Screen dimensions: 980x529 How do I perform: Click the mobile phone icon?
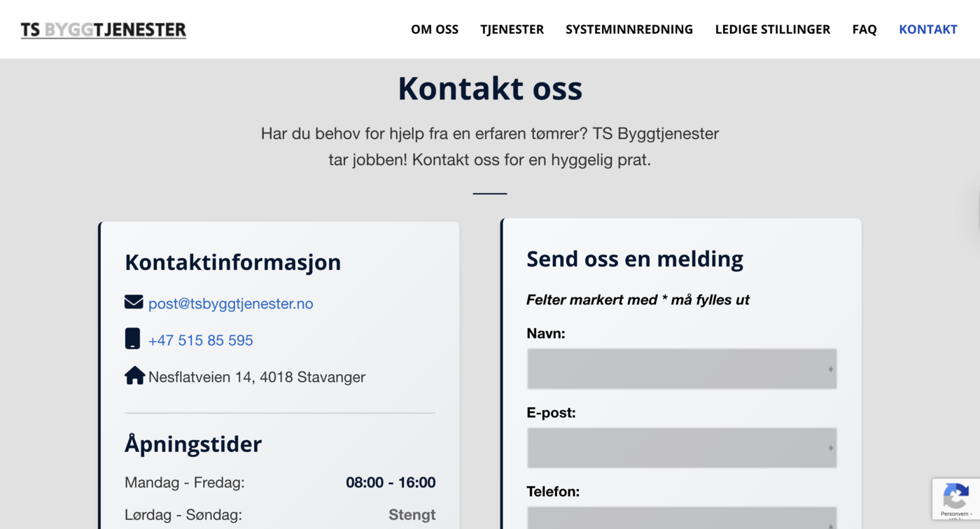[x=132, y=339]
